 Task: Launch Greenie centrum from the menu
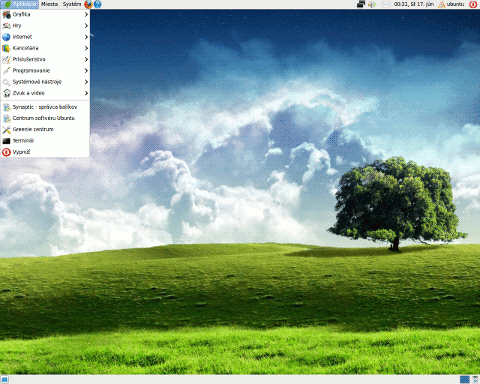click(45, 130)
